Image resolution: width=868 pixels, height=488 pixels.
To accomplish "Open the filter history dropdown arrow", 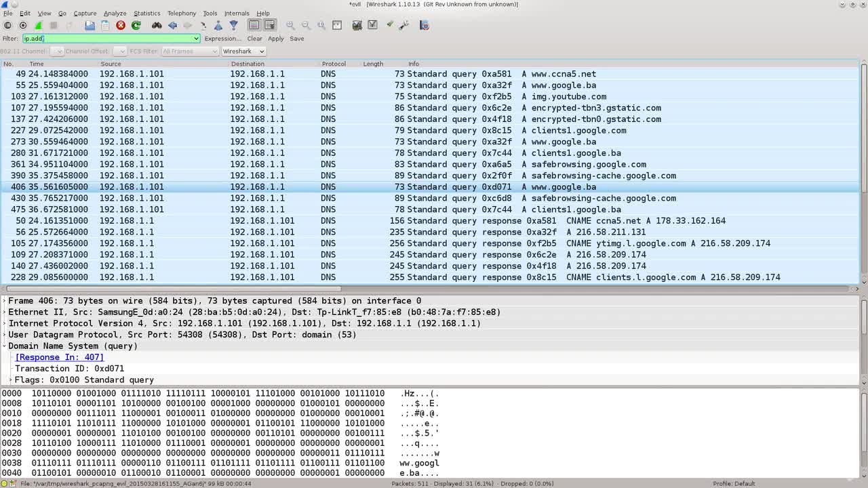I will pos(196,39).
